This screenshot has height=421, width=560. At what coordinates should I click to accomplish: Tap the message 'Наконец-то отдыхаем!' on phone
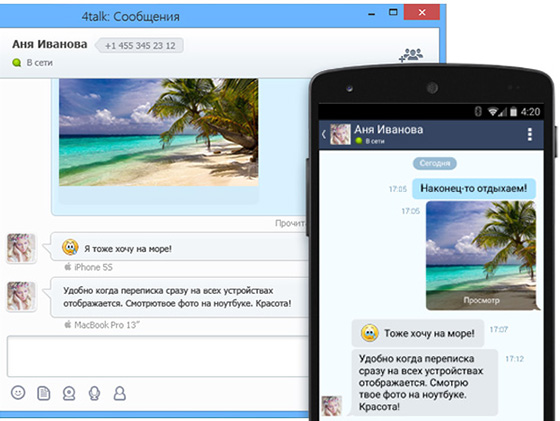tap(474, 188)
